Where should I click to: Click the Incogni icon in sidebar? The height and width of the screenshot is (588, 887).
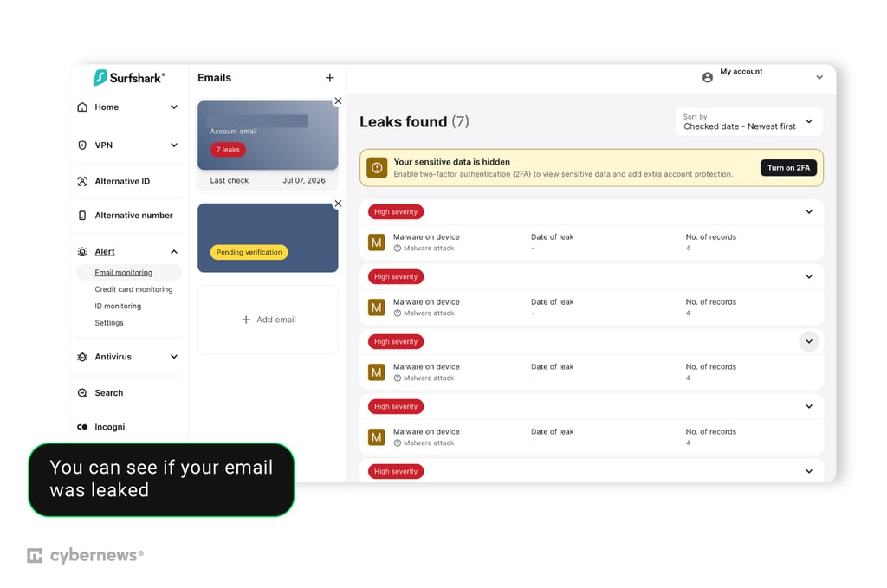pos(82,427)
